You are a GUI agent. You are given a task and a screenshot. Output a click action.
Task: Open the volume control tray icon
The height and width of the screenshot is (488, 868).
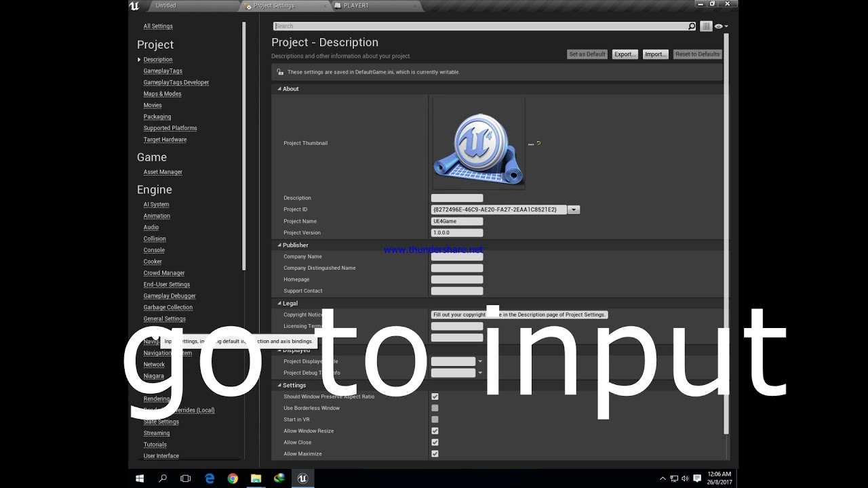click(x=685, y=479)
